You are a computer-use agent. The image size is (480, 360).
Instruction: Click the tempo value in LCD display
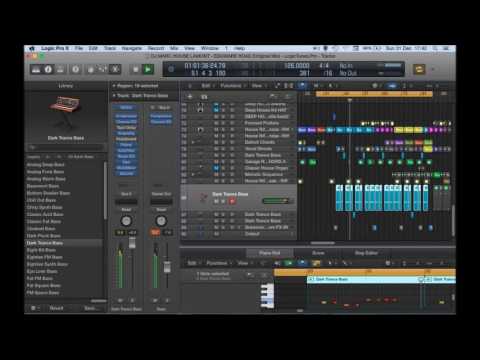296,65
